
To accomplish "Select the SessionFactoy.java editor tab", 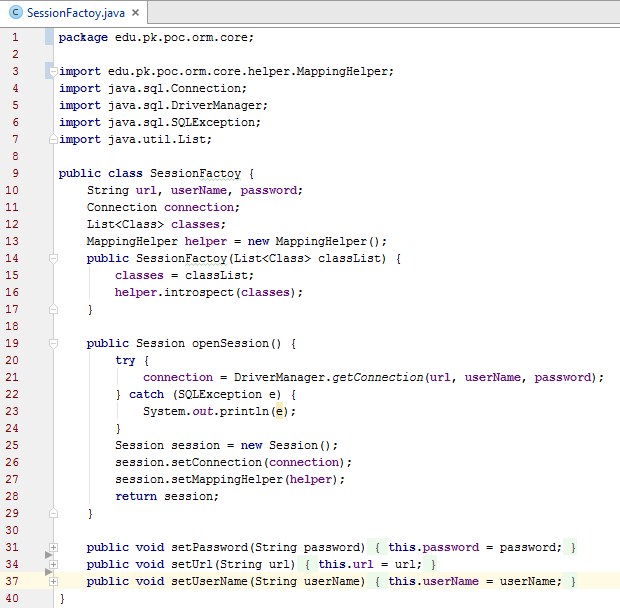I will (x=74, y=13).
